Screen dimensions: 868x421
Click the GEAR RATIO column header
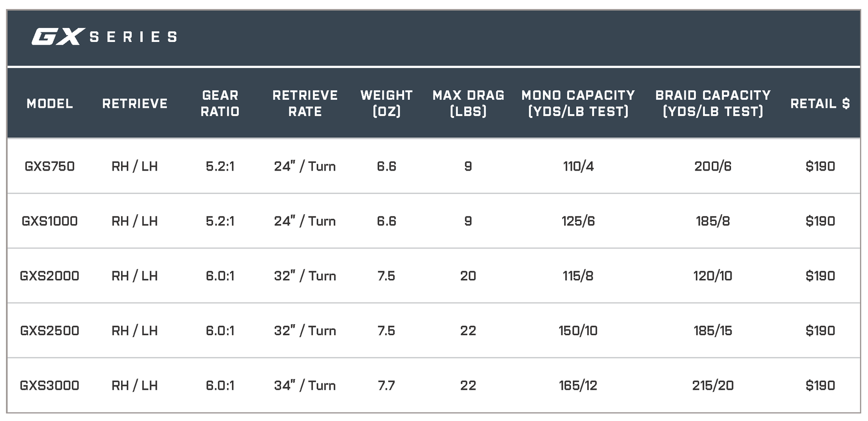tap(220, 104)
